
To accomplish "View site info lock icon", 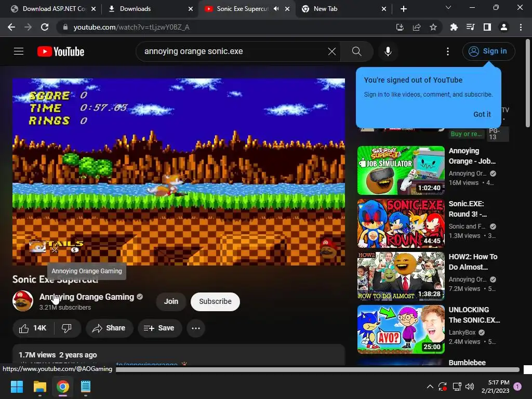I will coord(65,27).
